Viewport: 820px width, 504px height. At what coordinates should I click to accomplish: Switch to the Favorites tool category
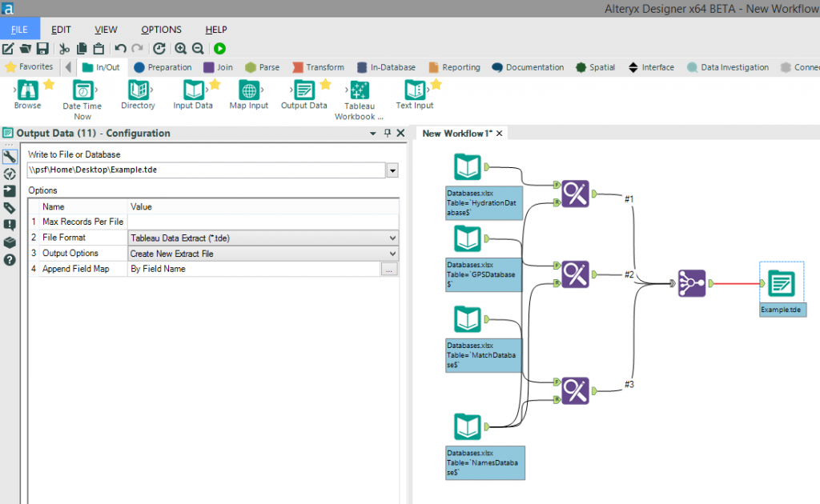click(x=30, y=67)
